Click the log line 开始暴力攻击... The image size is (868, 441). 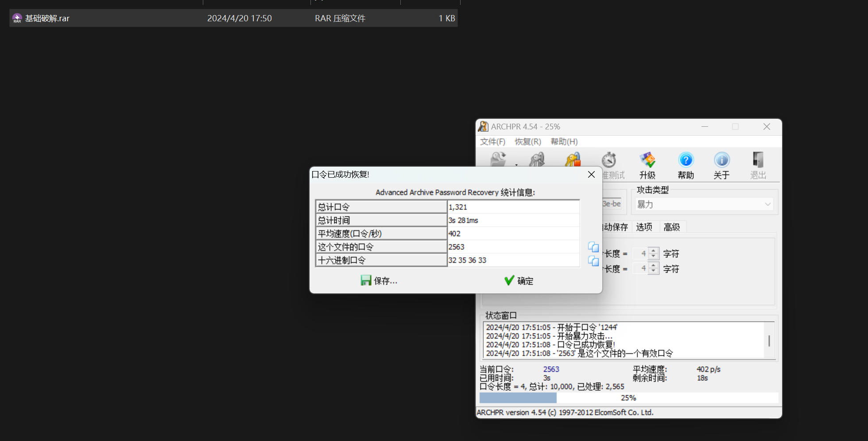(549, 336)
